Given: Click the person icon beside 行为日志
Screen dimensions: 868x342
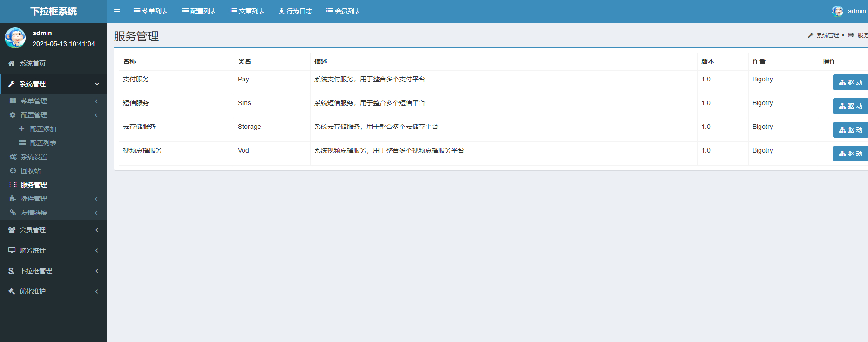Looking at the screenshot, I should 281,11.
